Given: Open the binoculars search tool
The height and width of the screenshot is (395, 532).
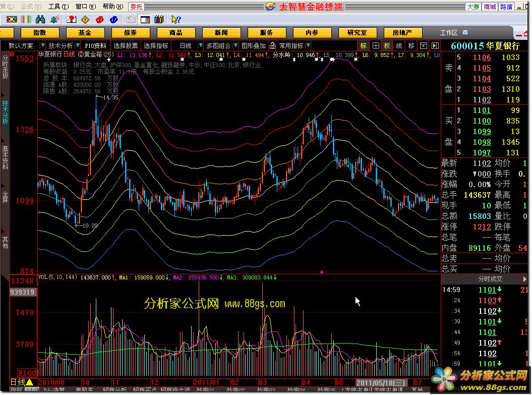Looking at the screenshot, I should [x=40, y=20].
